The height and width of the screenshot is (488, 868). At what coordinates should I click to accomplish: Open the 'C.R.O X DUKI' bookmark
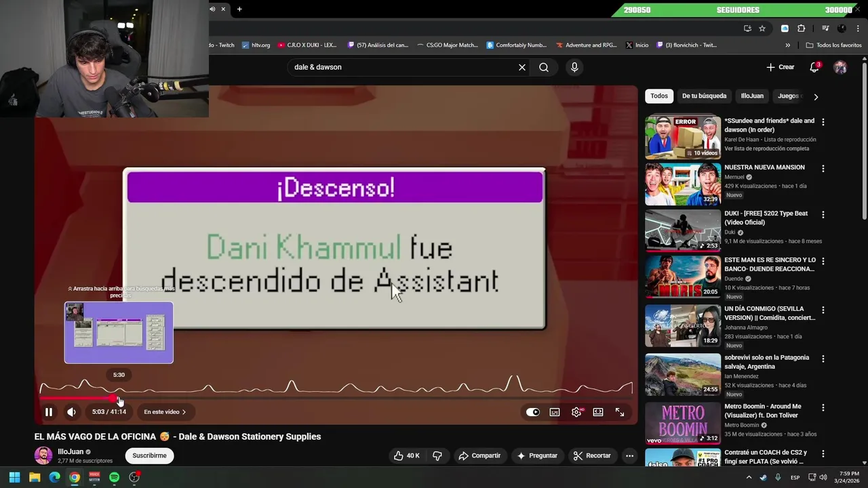coord(307,45)
